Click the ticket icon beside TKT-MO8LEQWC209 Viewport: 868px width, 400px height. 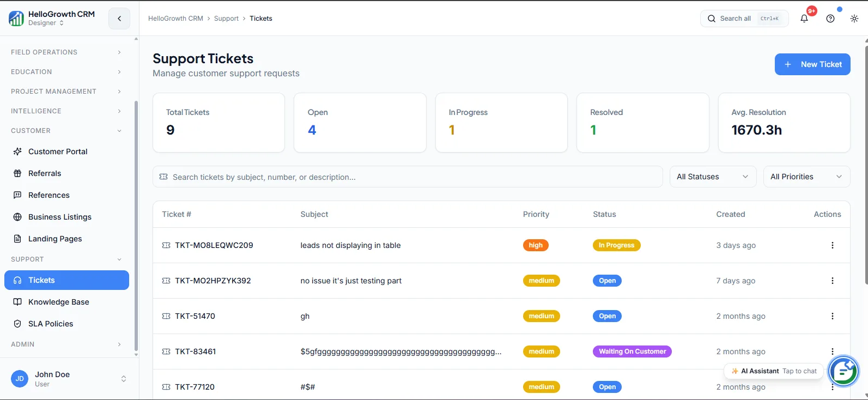click(166, 245)
